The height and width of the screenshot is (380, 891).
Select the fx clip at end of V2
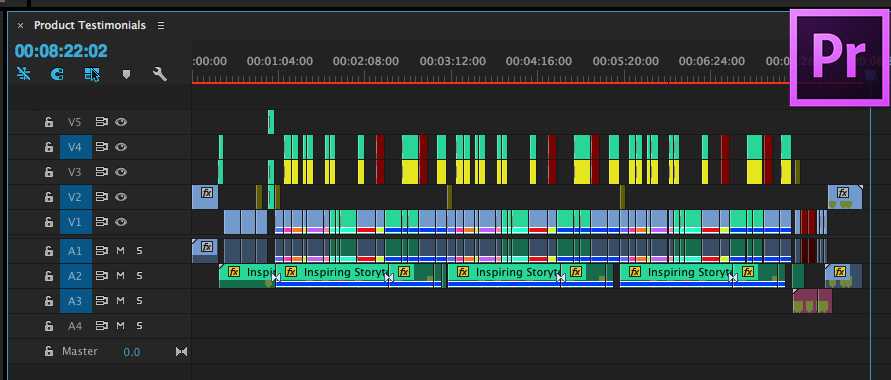pos(845,197)
